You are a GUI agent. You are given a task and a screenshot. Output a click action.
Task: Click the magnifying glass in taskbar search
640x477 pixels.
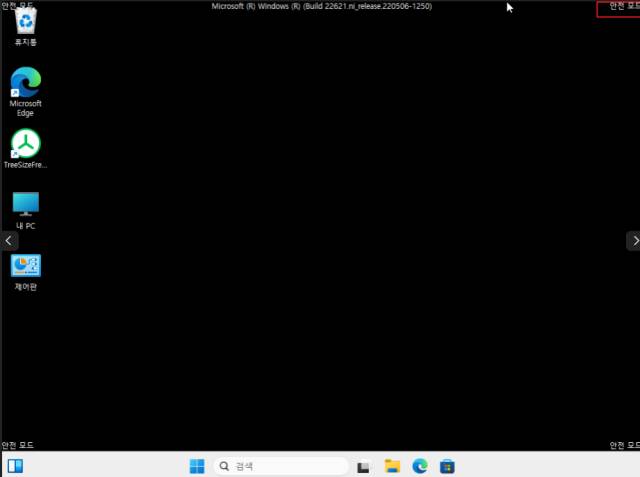(225, 466)
